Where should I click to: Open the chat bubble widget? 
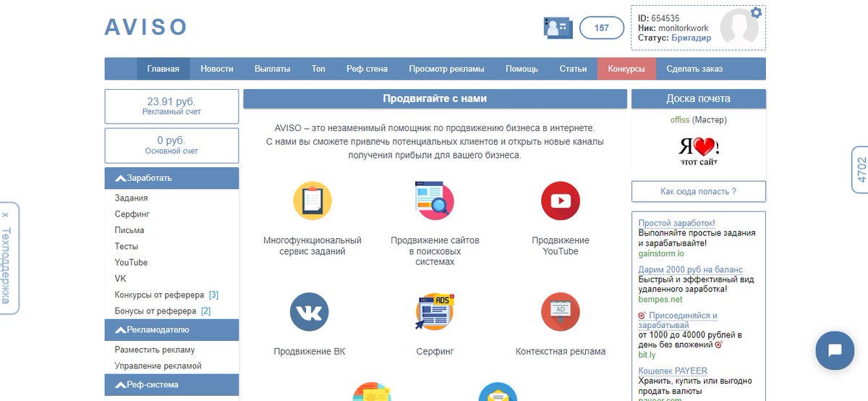pos(835,351)
